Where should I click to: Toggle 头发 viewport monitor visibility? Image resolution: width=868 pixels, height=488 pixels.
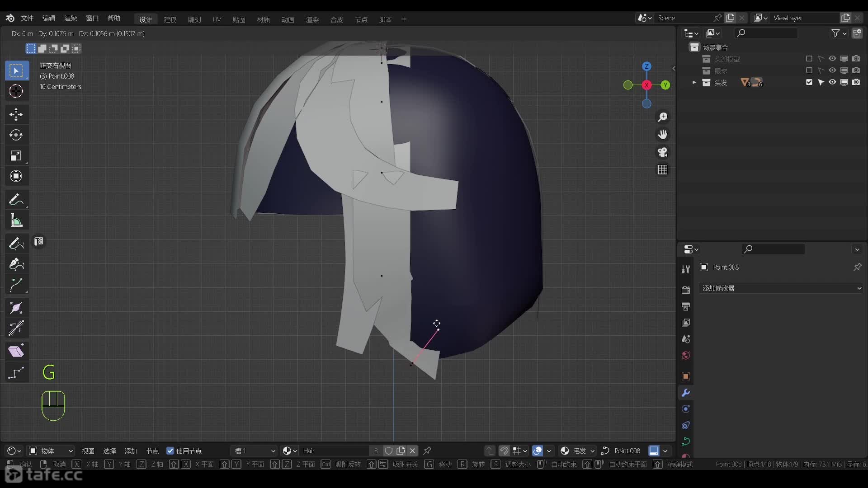[x=844, y=82]
